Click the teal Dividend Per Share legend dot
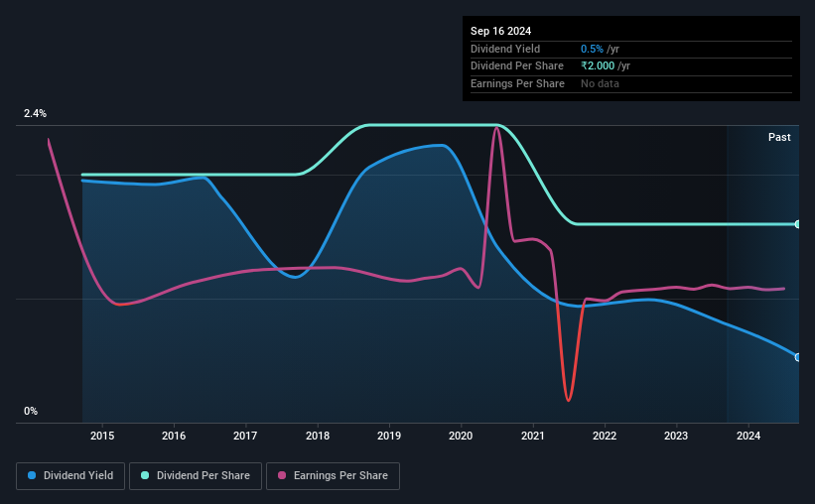The image size is (815, 504). tap(145, 475)
